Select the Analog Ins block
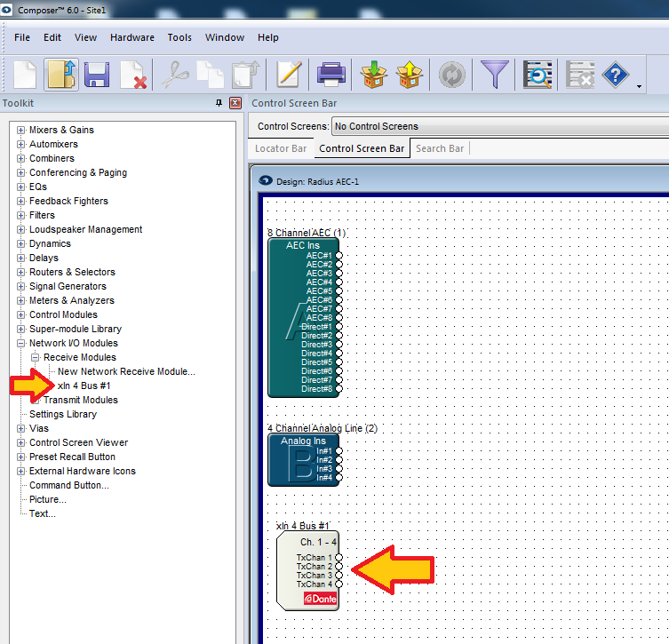This screenshot has height=644, width=669. coord(303,460)
